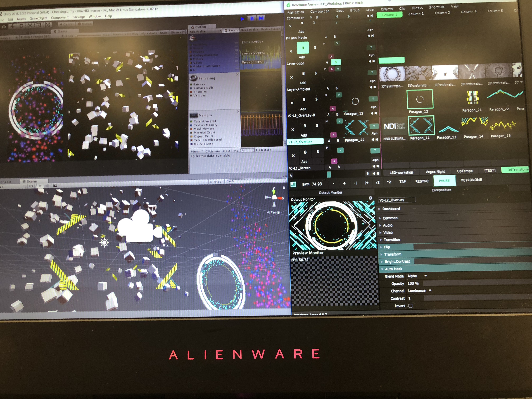This screenshot has height=399, width=532.
Task: Toggle the Mute Audio button in the Game view
Action: 149,33
